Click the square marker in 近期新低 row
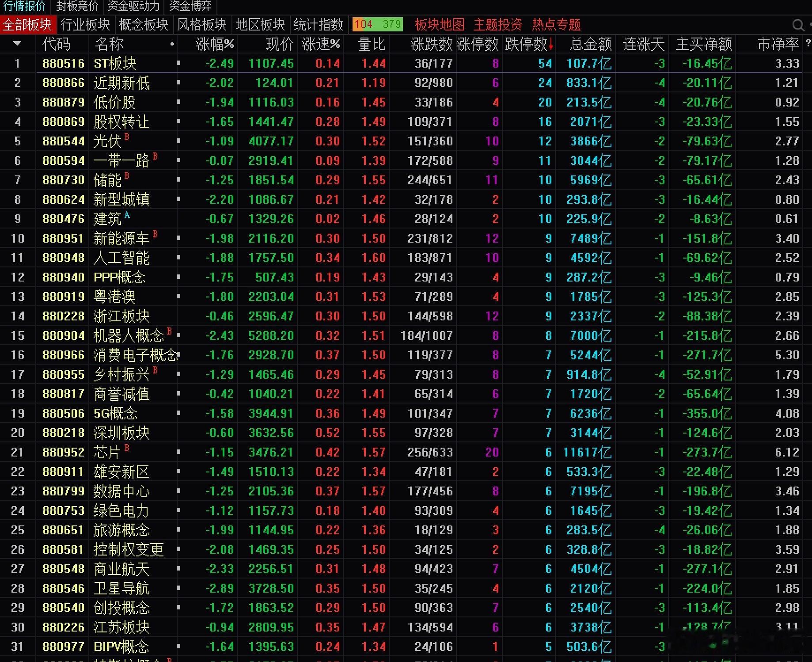This screenshot has height=662, width=812. (178, 83)
